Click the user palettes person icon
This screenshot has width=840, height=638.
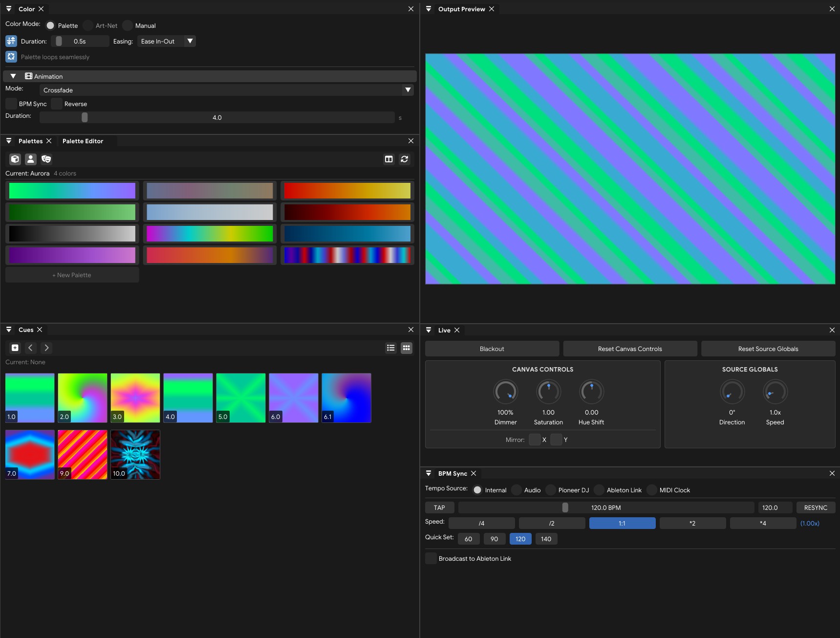[31, 159]
